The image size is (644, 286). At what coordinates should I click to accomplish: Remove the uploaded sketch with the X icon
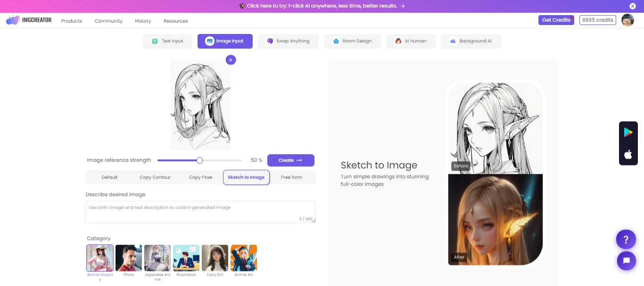click(x=231, y=60)
